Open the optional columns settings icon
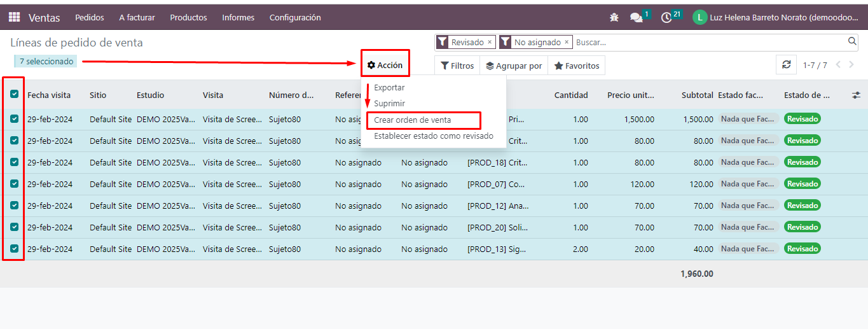Viewport: 868px width, 329px height. click(x=856, y=95)
